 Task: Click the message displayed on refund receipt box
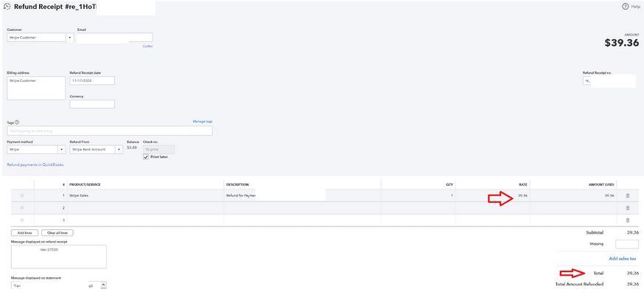tap(59, 257)
